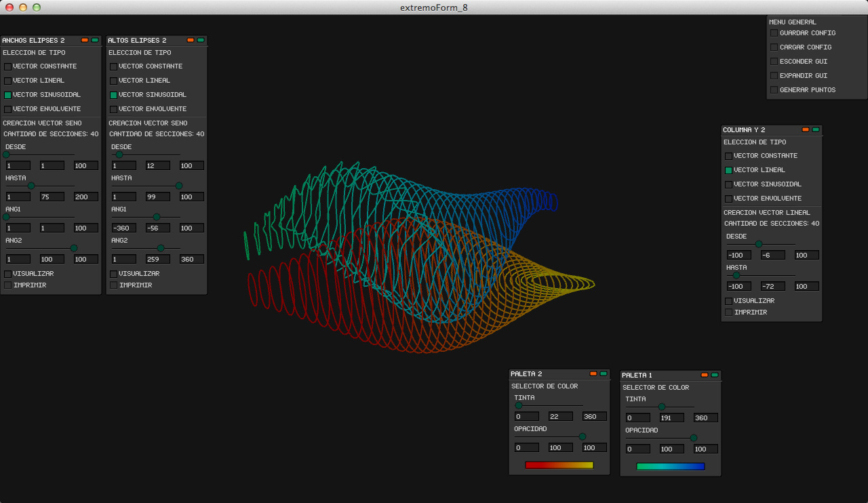The height and width of the screenshot is (503, 868).
Task: Toggle GENERAR PUNTOS checkbox
Action: pos(774,90)
